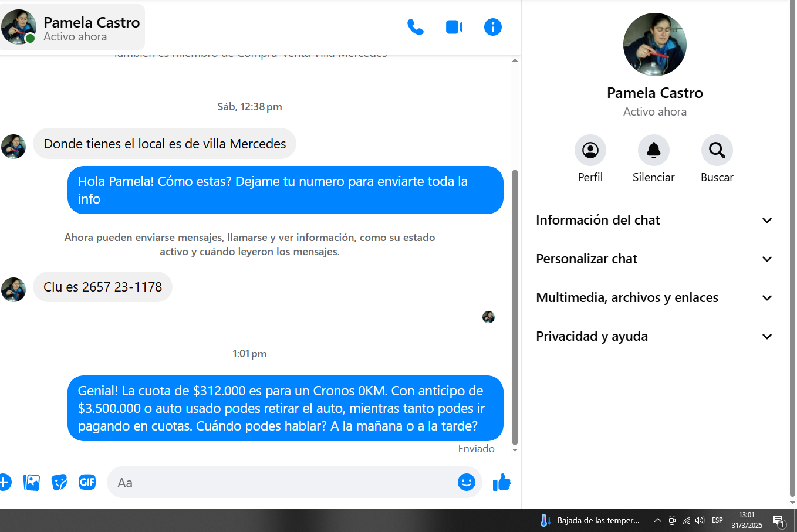
Task: Click the system tray icon left of network
Action: coord(672,520)
